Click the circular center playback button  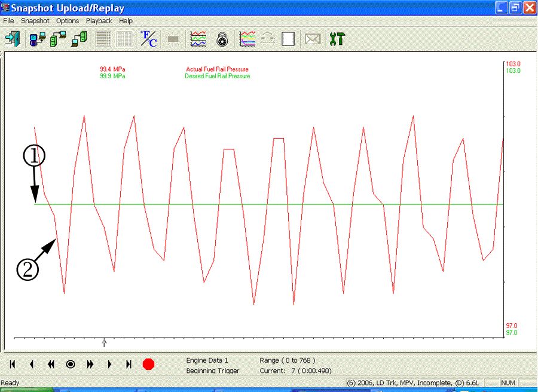[71, 364]
